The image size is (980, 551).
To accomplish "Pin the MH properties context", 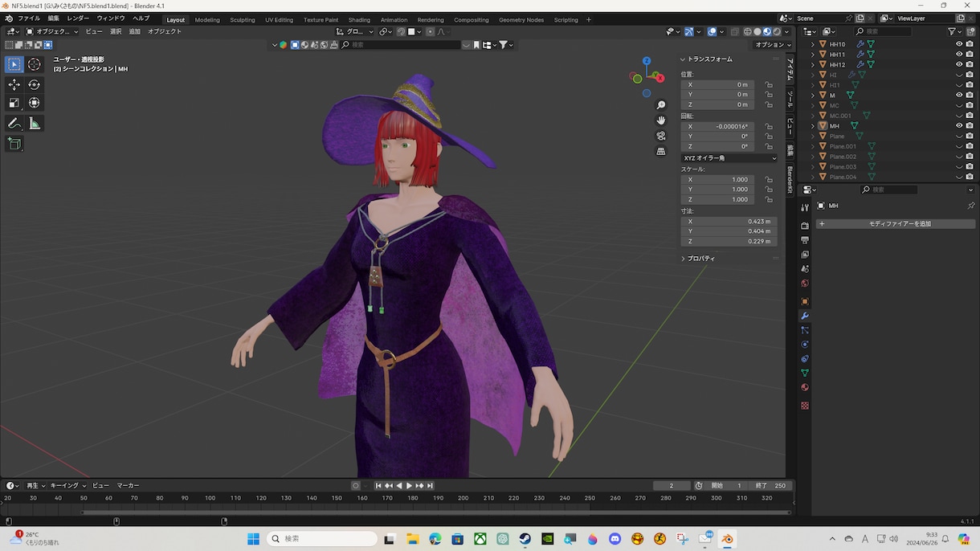I will pos(970,206).
